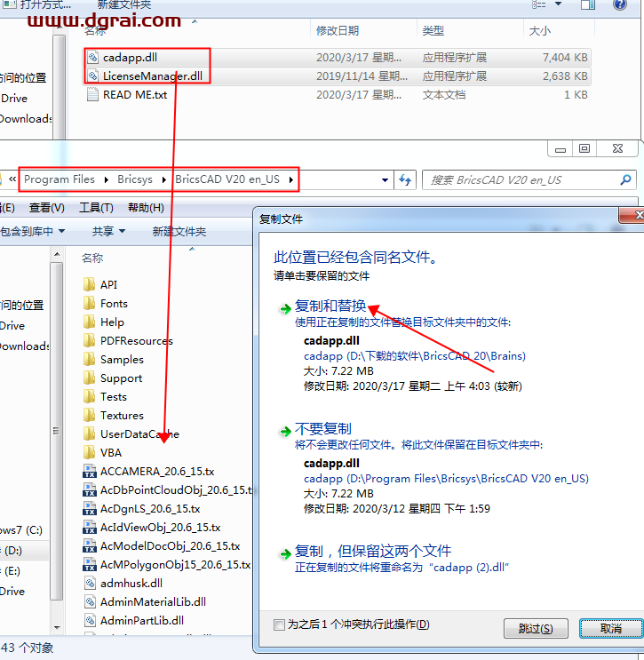This screenshot has height=660, width=644.
Task: Open the '包含到库中' dropdown
Action: click(32, 231)
